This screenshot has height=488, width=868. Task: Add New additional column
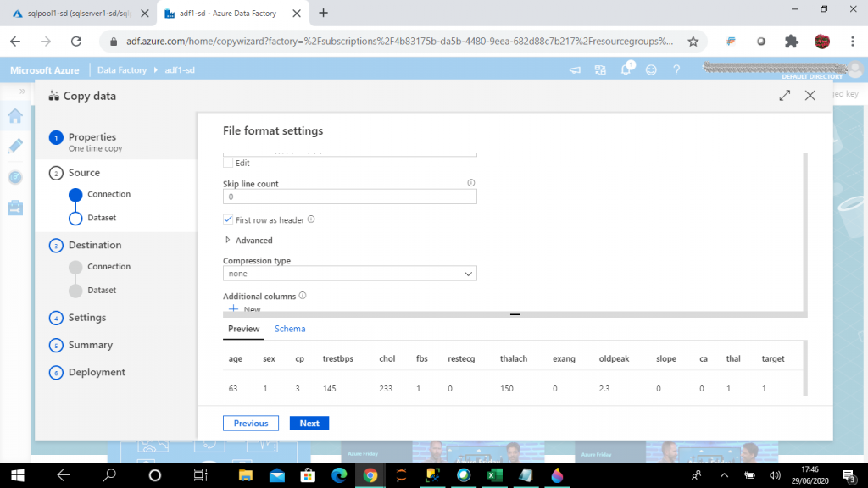click(x=245, y=308)
